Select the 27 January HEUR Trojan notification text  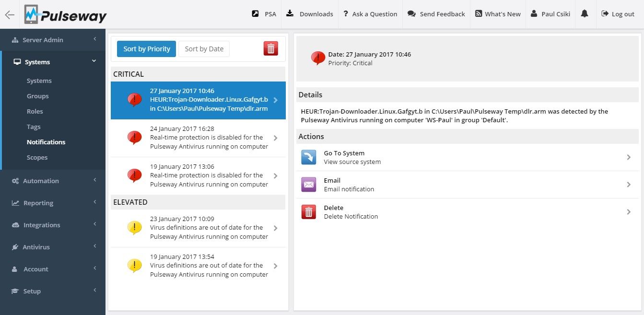[209, 100]
